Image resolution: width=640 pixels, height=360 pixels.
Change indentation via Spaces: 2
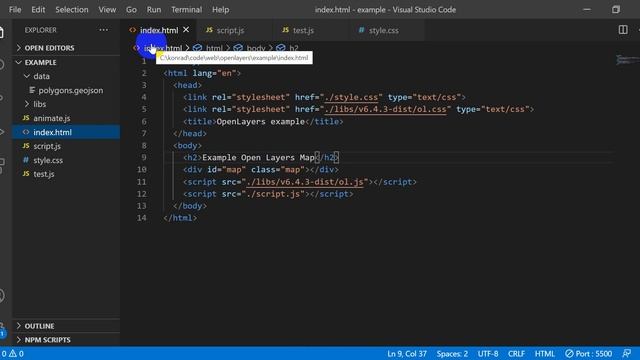tap(452, 353)
